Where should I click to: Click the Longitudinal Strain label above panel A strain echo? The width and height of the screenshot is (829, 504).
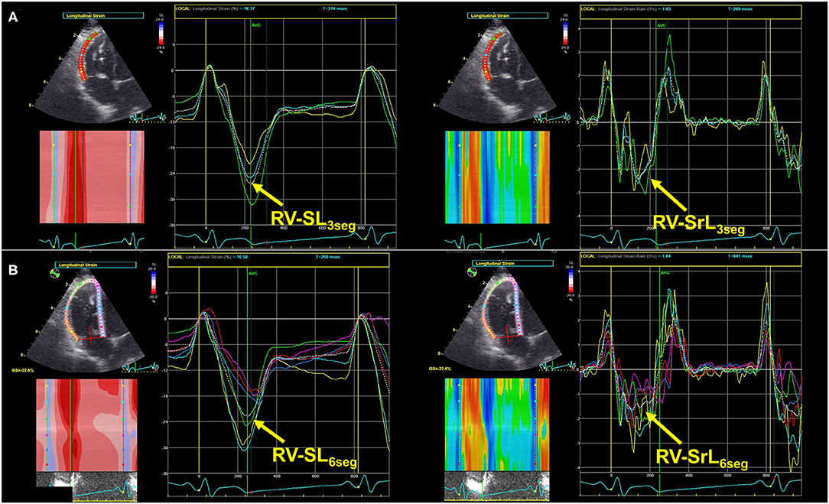[104, 16]
